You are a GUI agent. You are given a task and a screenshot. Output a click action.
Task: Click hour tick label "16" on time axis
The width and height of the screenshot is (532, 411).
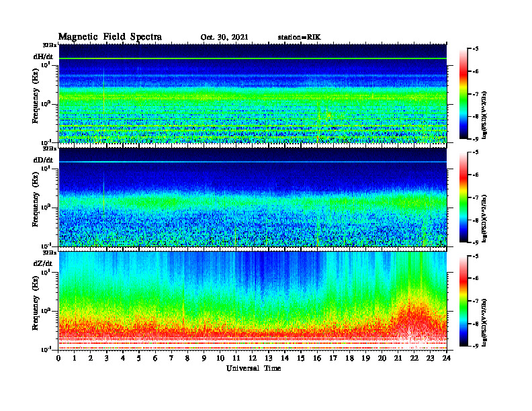pyautogui.click(x=317, y=359)
